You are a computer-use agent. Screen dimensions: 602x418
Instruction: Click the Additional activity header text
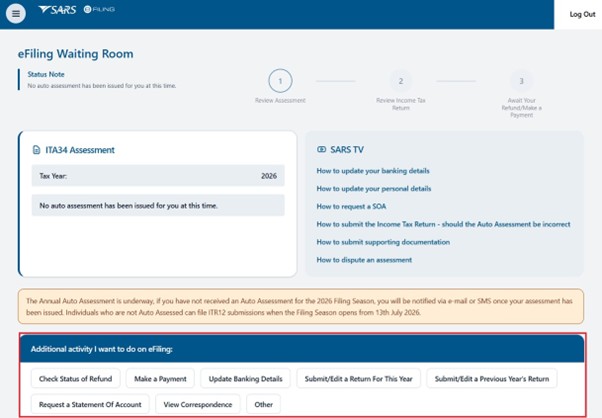(x=102, y=349)
